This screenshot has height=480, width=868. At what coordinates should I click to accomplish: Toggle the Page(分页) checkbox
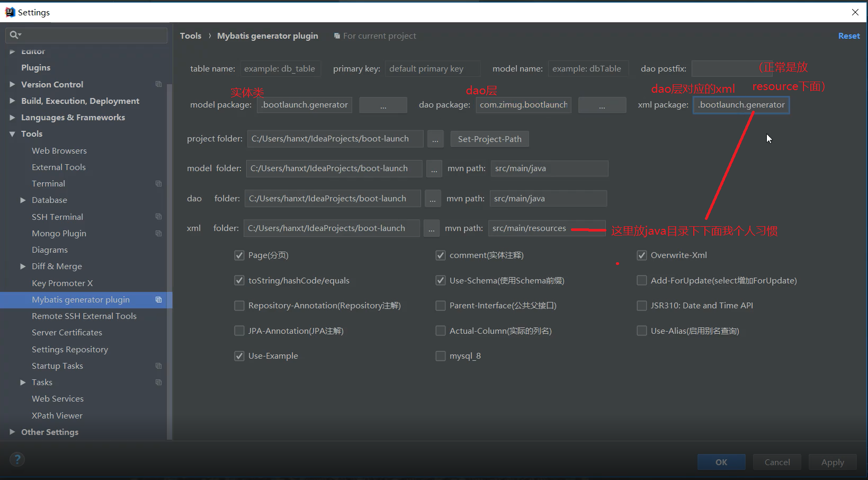coord(239,255)
